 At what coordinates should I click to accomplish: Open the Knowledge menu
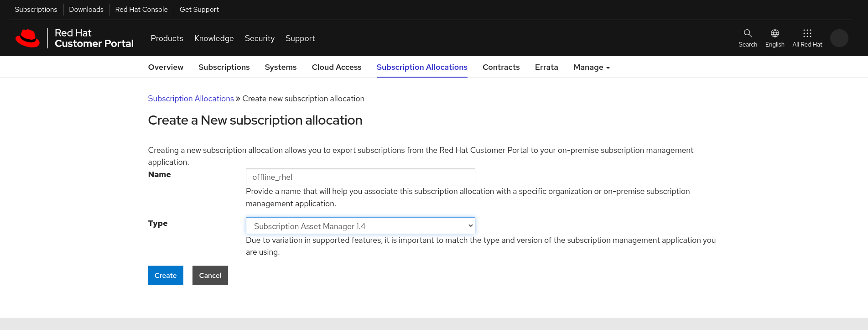pyautogui.click(x=214, y=38)
